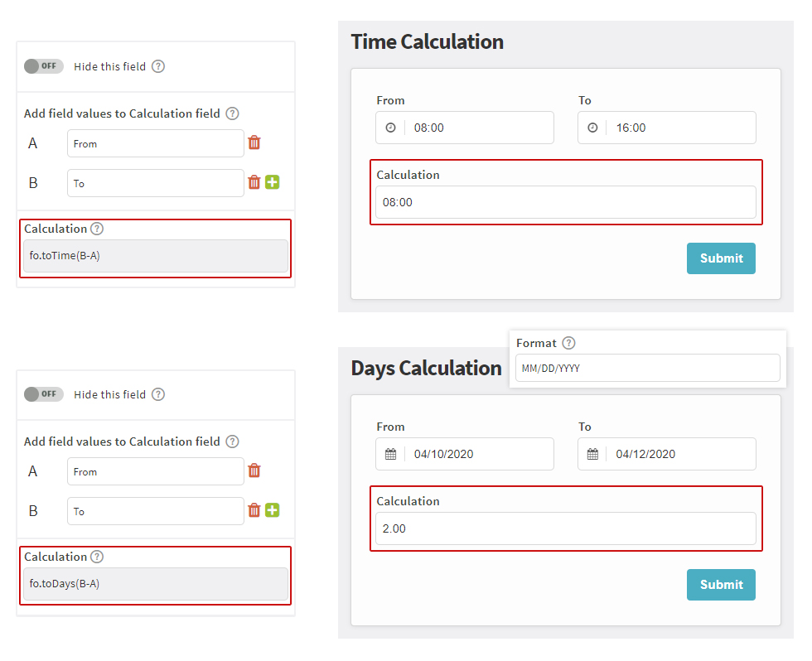Image resolution: width=812 pixels, height=661 pixels.
Task: Delete field A in the Time Calculation settings
Action: point(254,142)
